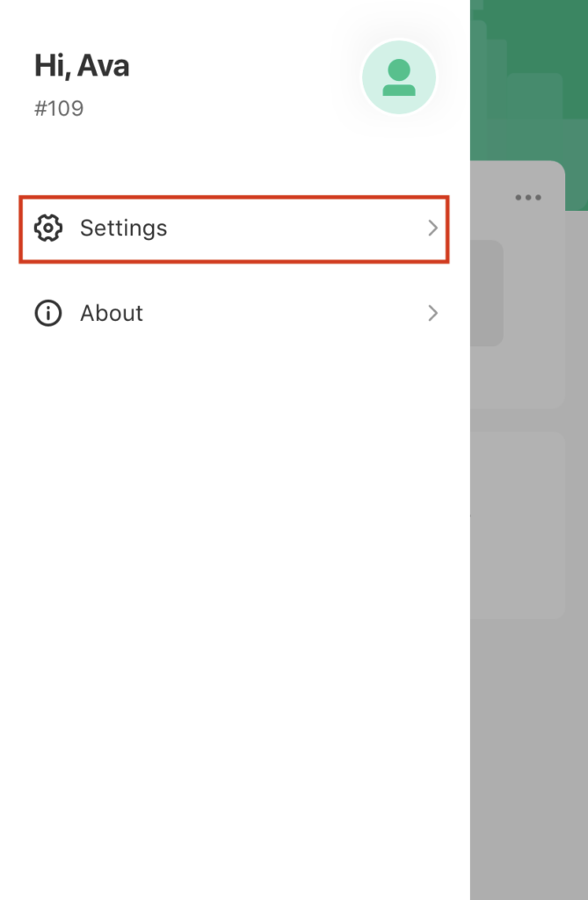Expand the About row chevron arrow
This screenshot has width=588, height=900.
pos(433,313)
